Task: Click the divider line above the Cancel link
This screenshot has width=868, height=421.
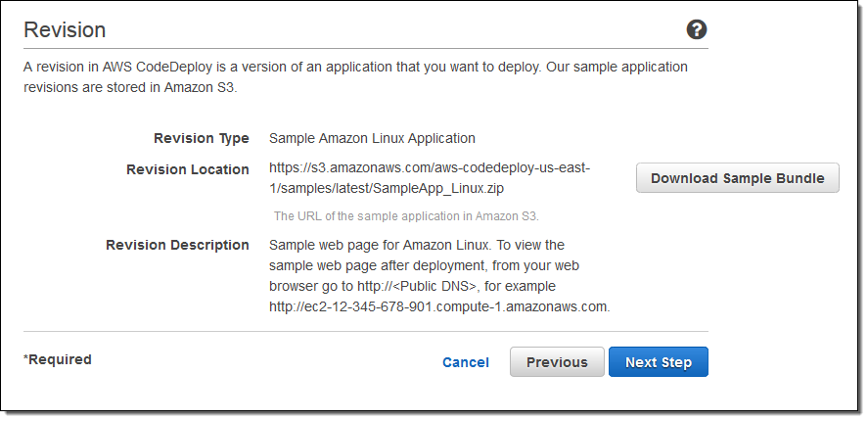Action: (365, 332)
